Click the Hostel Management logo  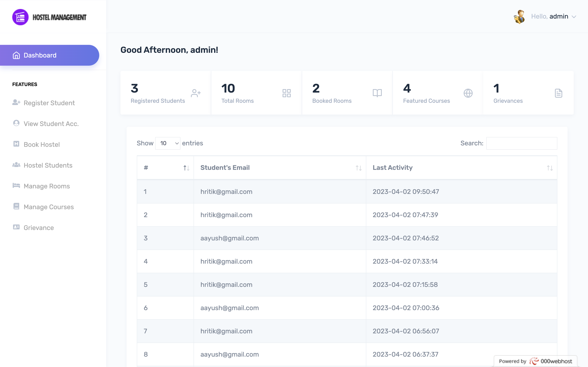(49, 17)
